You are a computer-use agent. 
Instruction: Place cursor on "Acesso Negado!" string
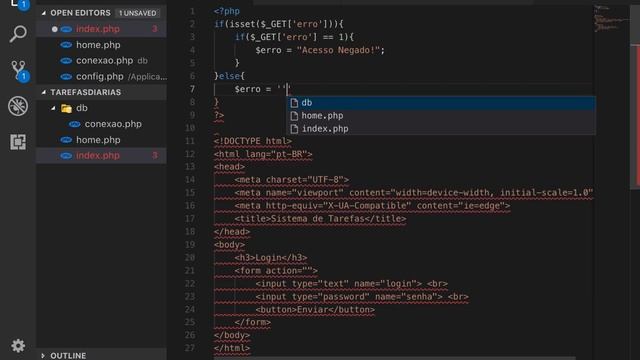(x=338, y=50)
